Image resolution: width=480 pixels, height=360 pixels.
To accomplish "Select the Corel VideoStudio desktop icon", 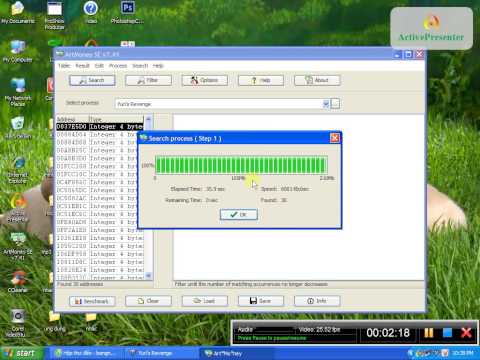I will 18,323.
